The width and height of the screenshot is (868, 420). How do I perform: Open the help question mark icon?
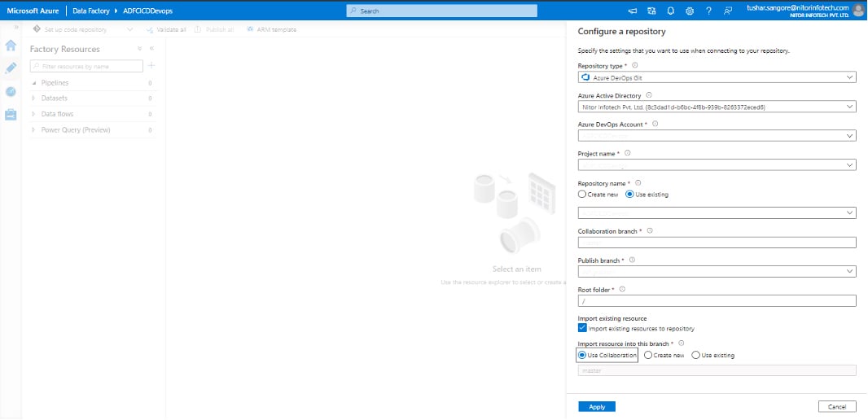[708, 11]
